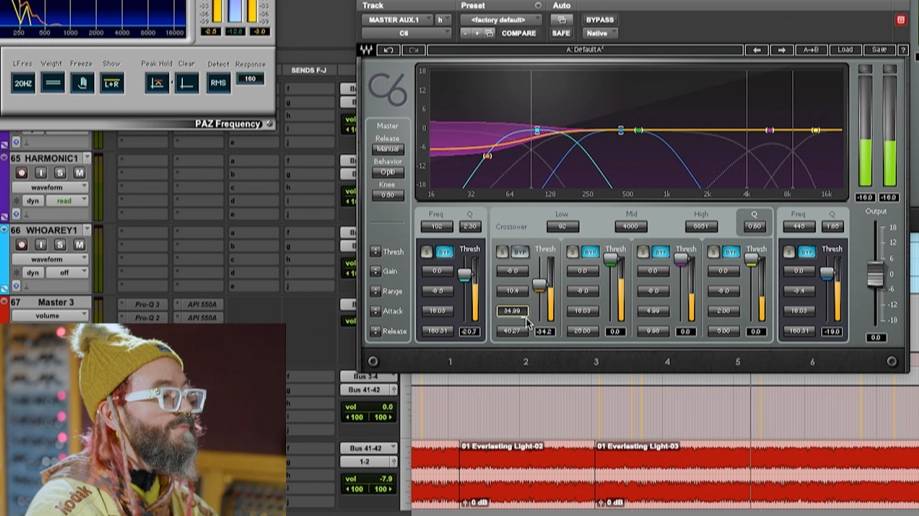Viewport: 919px width, 516px height.
Task: Open the Native format dropdown
Action: (x=600, y=33)
